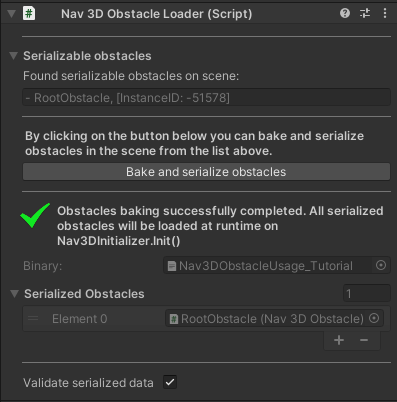This screenshot has height=402, width=397.
Task: Add a serialized obstacle with plus icon
Action: click(339, 340)
